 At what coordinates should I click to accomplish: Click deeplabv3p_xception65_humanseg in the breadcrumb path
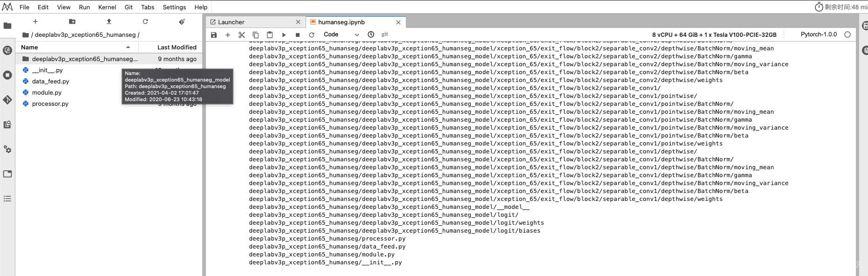(x=85, y=34)
